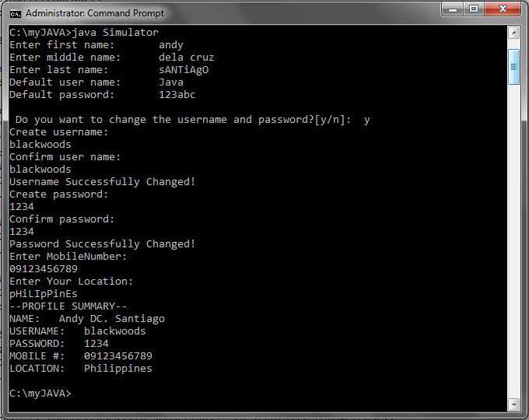Click the 'pHiLIpPinEs' location input line
529x420 pixels.
pos(44,294)
